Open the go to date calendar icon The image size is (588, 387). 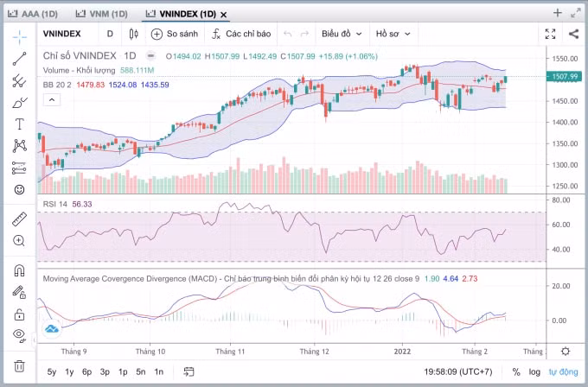[189, 371]
